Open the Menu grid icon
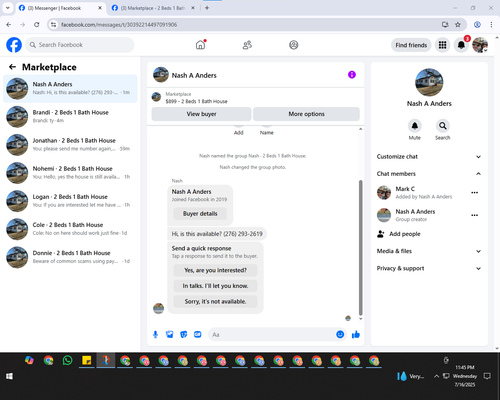 442,45
